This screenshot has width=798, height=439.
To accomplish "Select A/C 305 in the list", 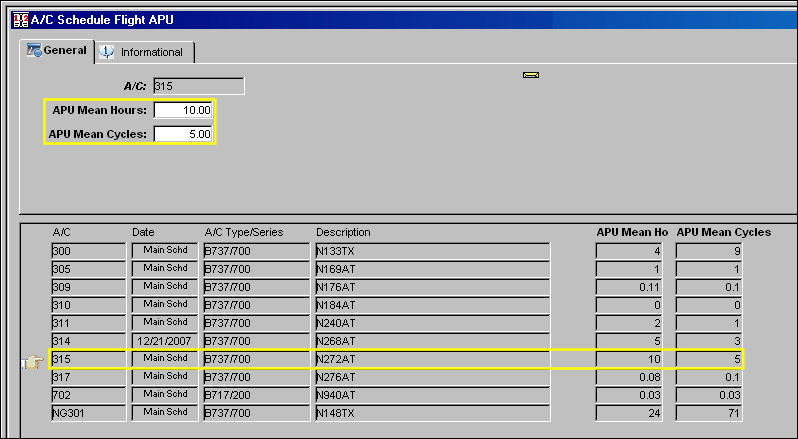I will (x=89, y=269).
